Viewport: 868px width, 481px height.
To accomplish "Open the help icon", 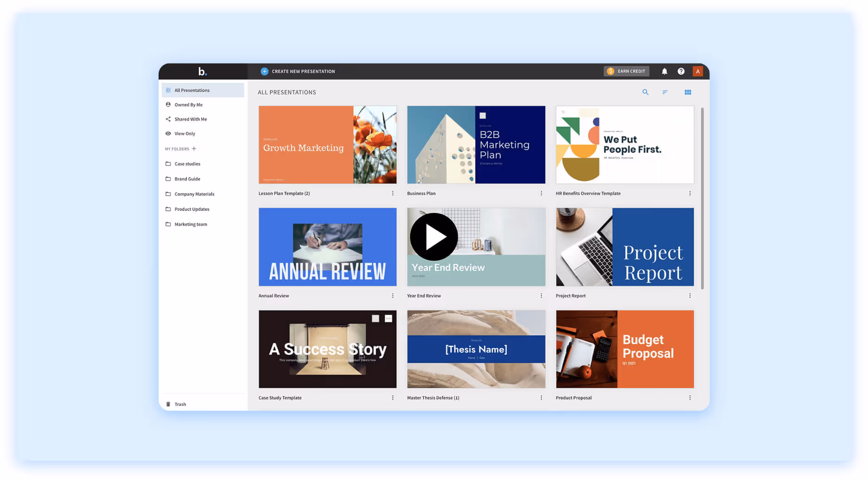I will pos(681,71).
